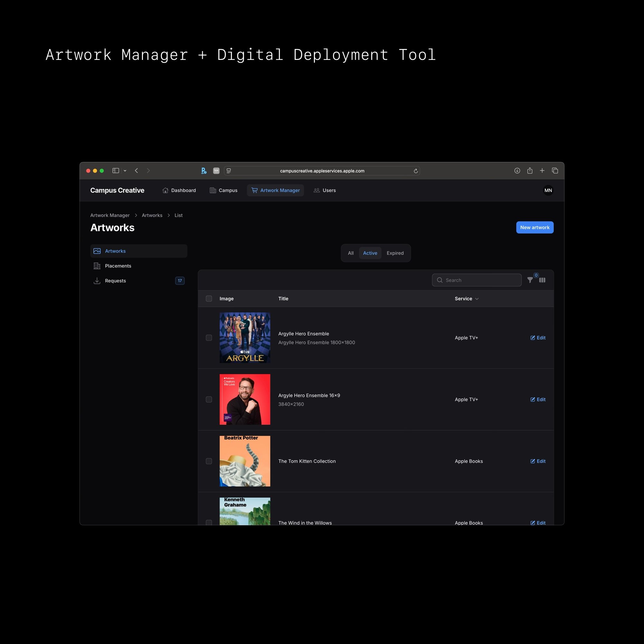Go back with the browser back arrow

[x=136, y=171]
